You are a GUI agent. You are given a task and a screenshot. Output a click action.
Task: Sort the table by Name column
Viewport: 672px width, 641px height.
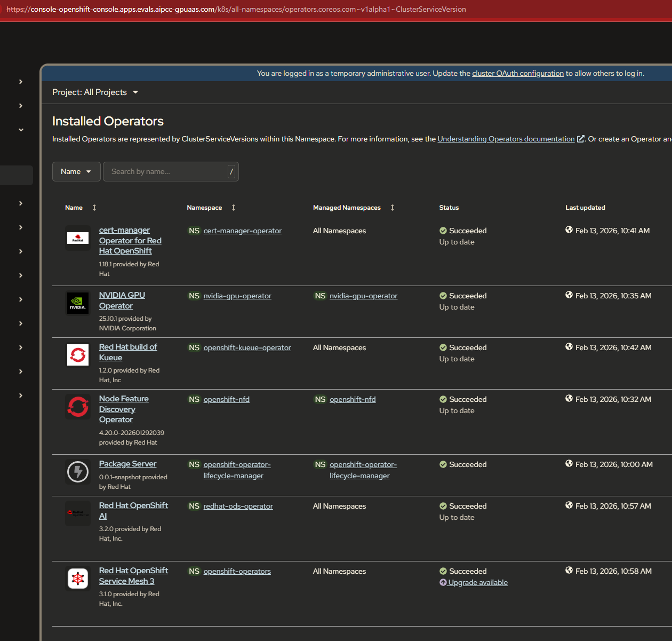[x=94, y=208]
